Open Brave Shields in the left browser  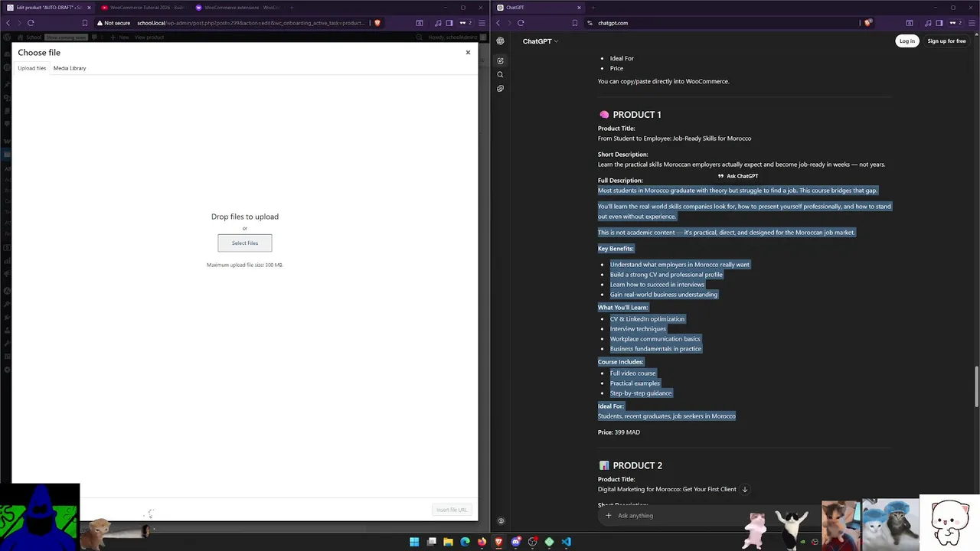(x=377, y=23)
